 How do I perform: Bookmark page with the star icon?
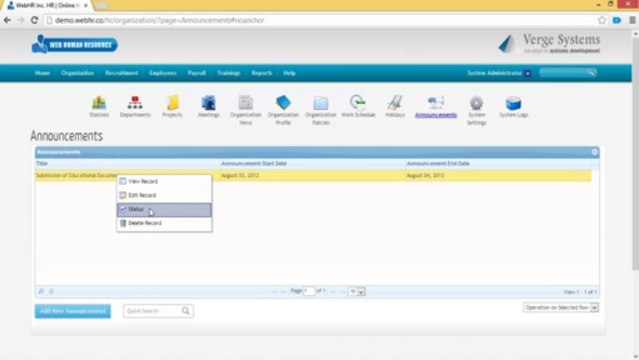(x=602, y=20)
